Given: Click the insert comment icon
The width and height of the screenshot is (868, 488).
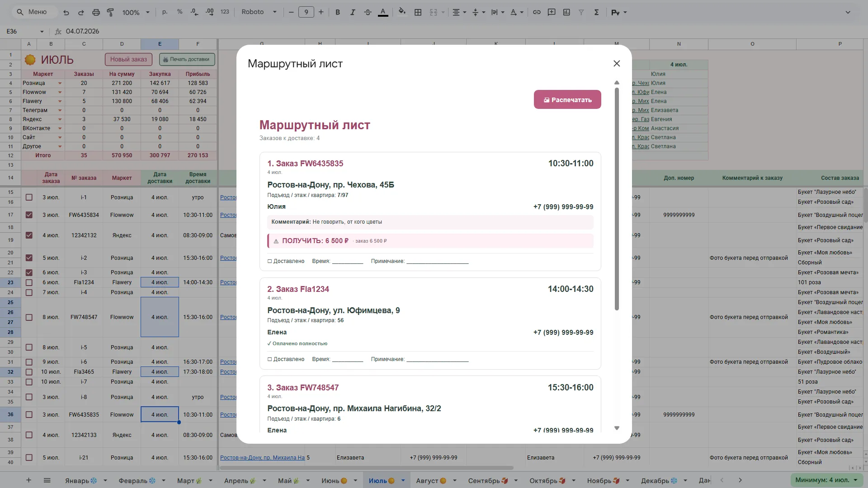Looking at the screenshot, I should tap(552, 12).
